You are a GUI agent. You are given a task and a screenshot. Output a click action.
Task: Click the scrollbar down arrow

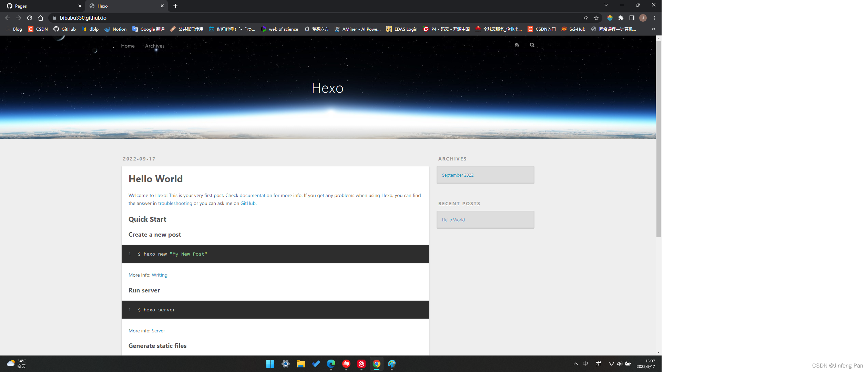point(658,352)
